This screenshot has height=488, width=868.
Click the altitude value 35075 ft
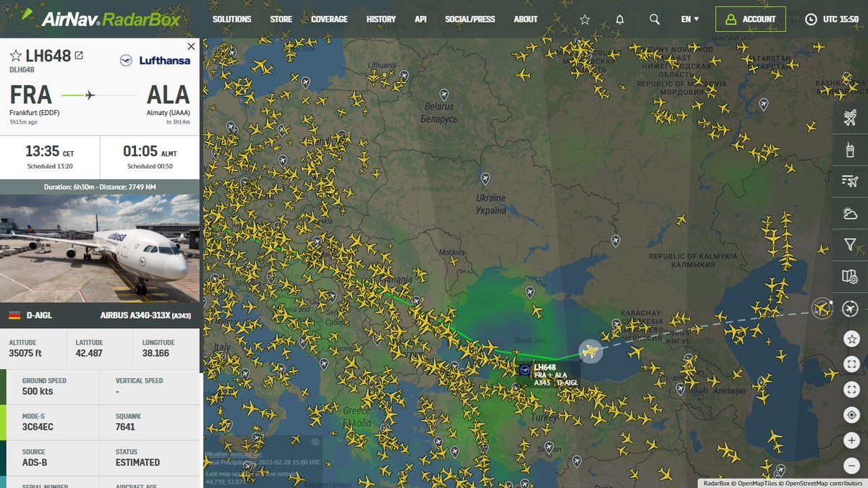point(25,354)
